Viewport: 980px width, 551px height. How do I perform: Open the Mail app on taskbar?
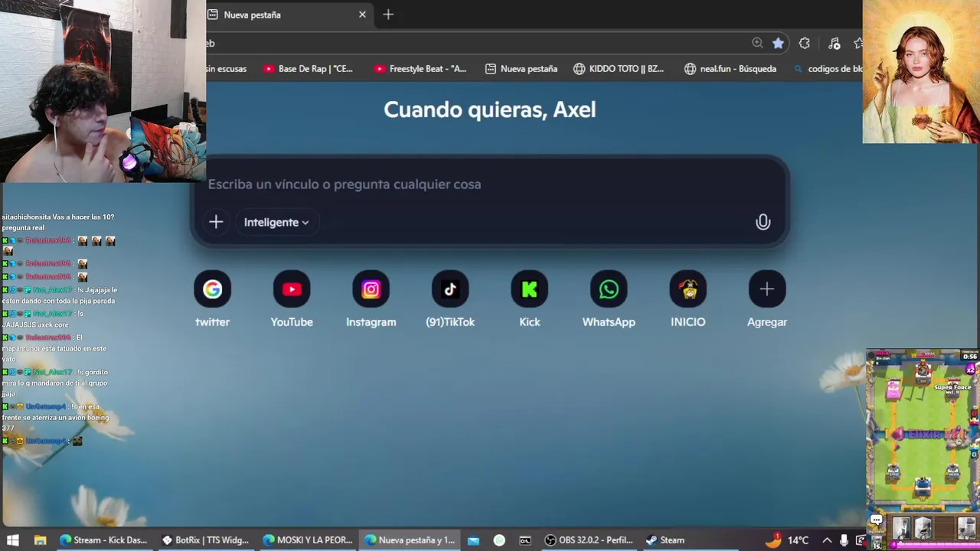[473, 540]
